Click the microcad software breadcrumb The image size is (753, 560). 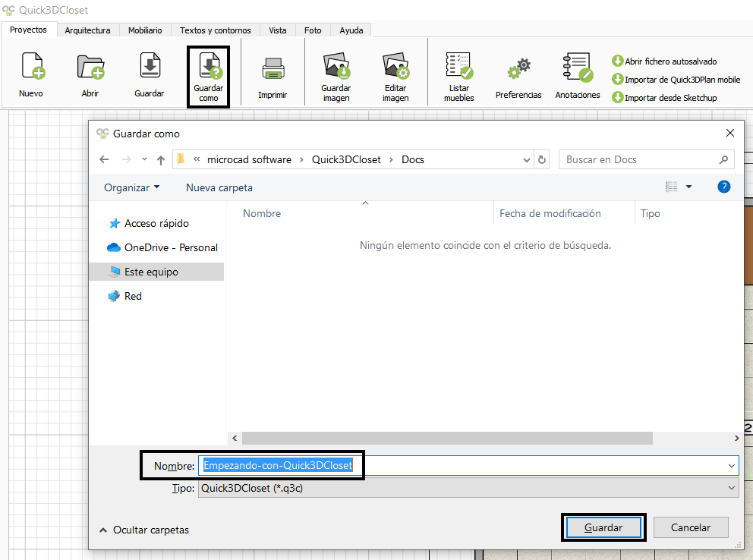coord(249,160)
